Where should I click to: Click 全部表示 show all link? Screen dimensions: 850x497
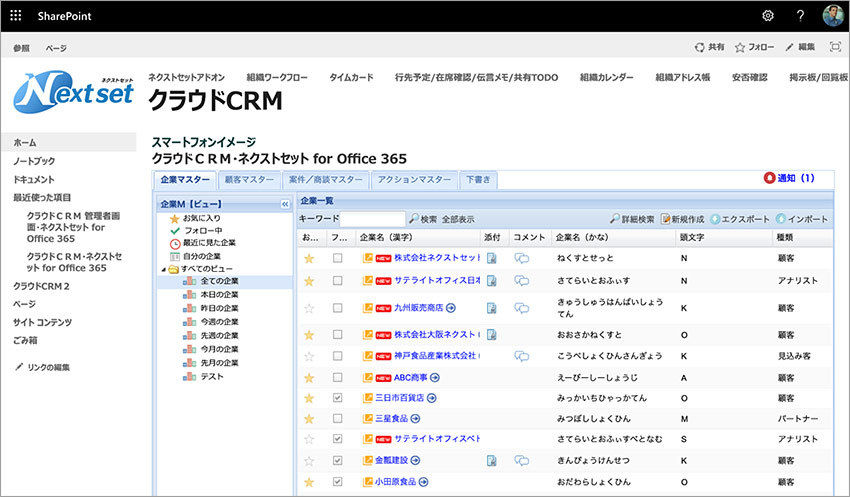click(458, 220)
